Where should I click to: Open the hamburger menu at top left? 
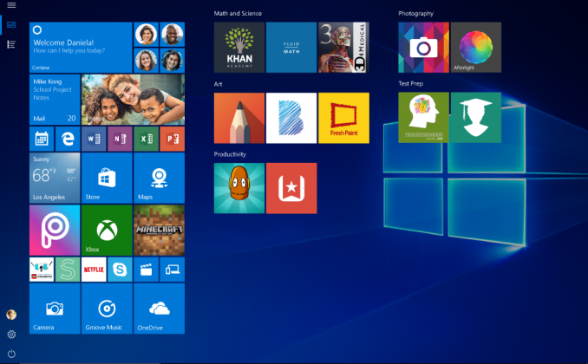pos(11,5)
